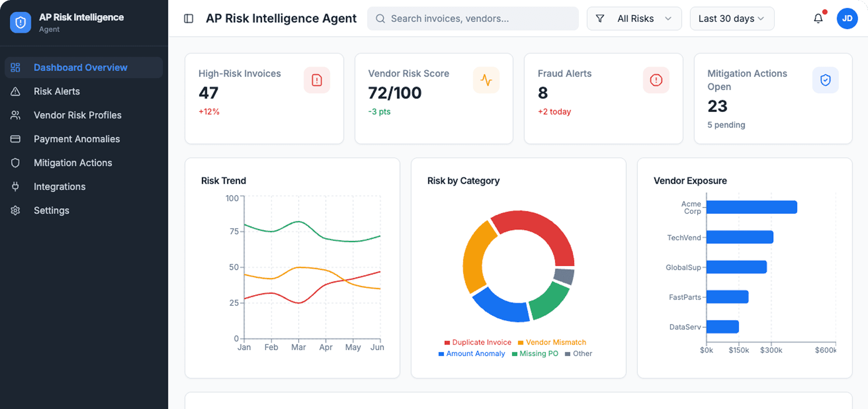Screen dimensions: 868x409
Task: Open the Last 30 days dropdown
Action: 732,19
